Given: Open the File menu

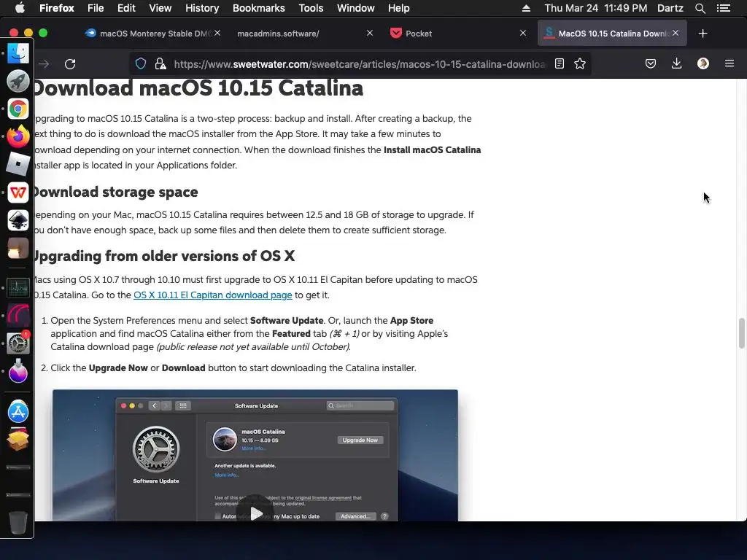Looking at the screenshot, I should point(96,8).
